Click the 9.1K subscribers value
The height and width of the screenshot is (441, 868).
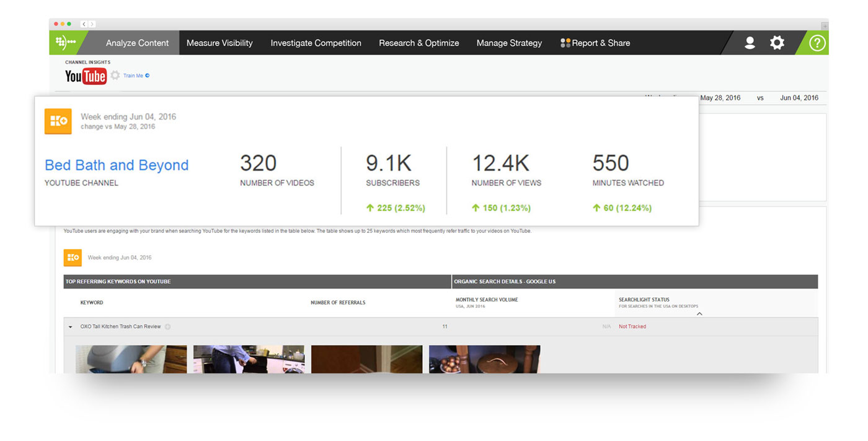389,163
